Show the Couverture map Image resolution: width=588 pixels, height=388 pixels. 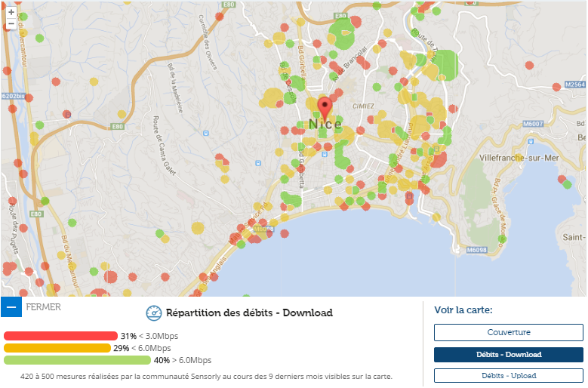(508, 332)
